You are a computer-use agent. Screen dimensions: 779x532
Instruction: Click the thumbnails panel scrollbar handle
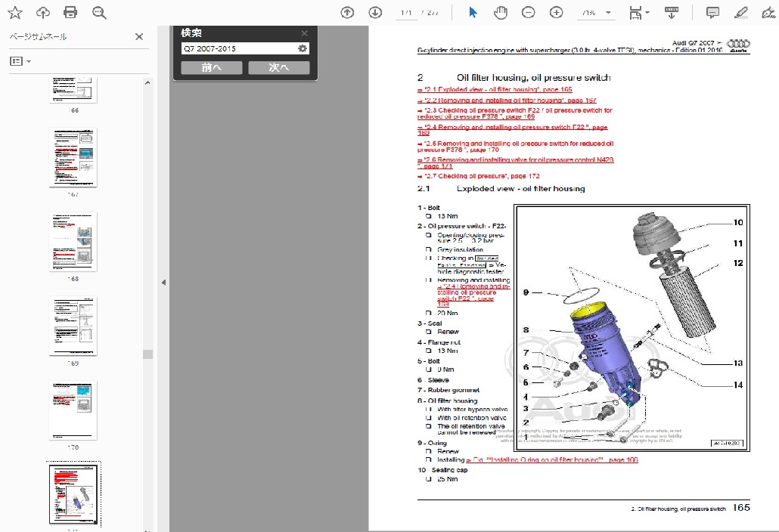147,354
